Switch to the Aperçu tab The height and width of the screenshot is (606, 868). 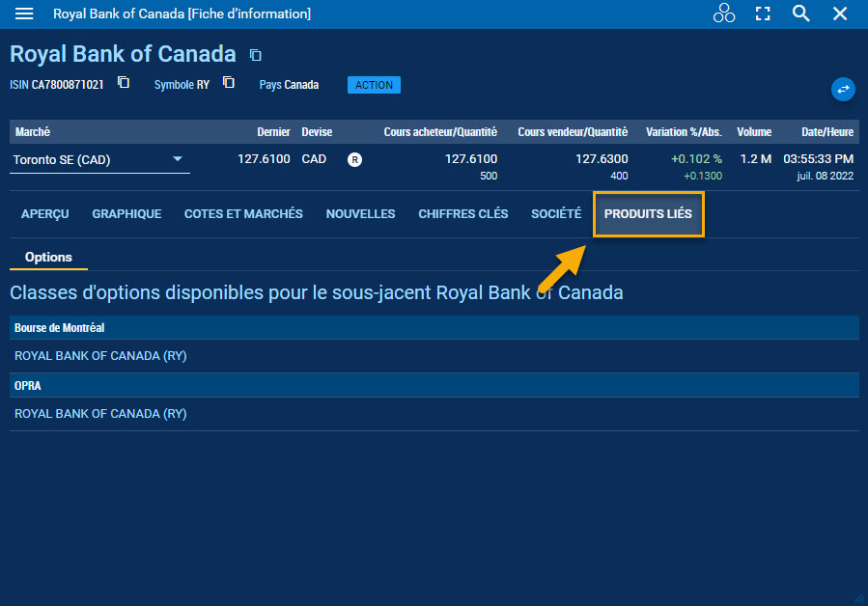(x=44, y=214)
